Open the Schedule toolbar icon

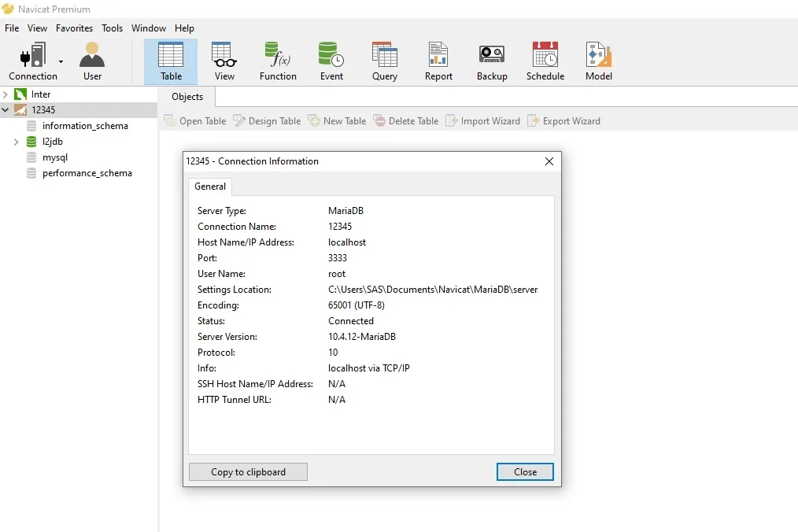point(545,61)
